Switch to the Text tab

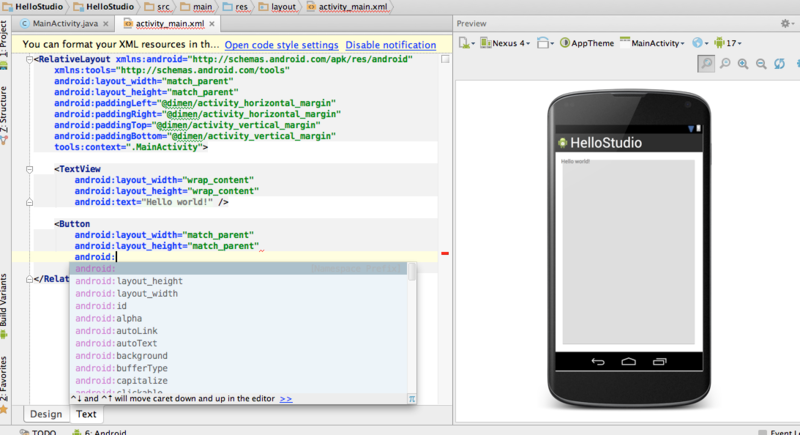[x=86, y=414]
